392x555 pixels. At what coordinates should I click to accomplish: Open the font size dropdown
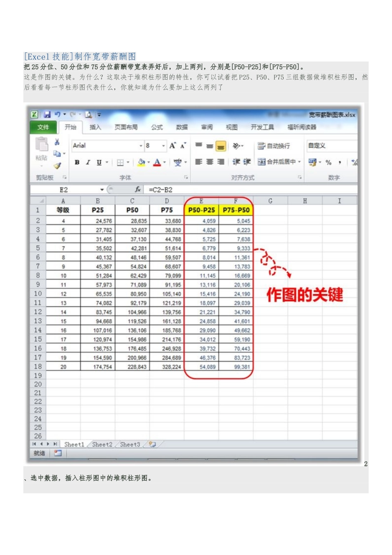(x=163, y=146)
